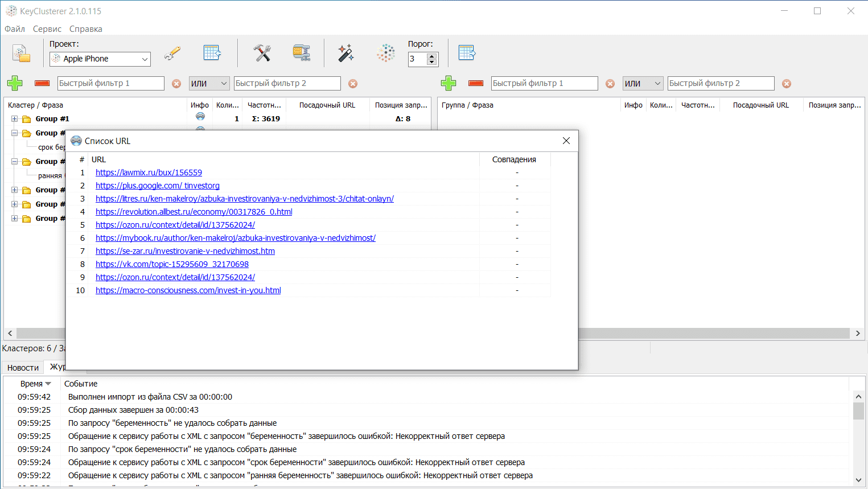Clear the right panel's Быстрый фильтр 2
Image resolution: width=868 pixels, height=489 pixels.
pos(787,84)
